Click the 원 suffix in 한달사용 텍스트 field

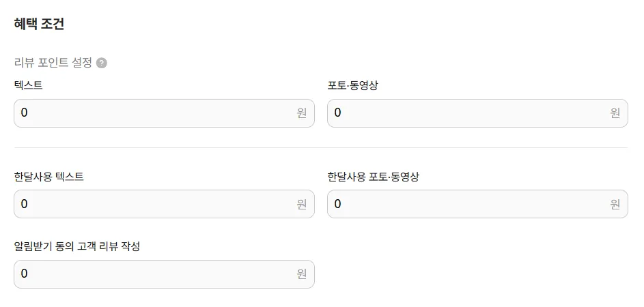click(x=302, y=204)
